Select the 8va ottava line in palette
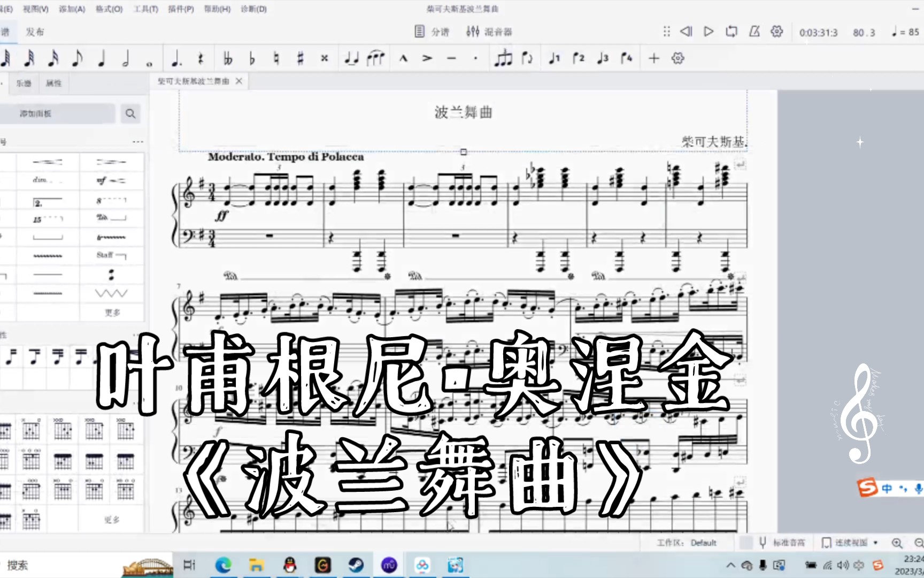This screenshot has height=578, width=924. pos(111,200)
